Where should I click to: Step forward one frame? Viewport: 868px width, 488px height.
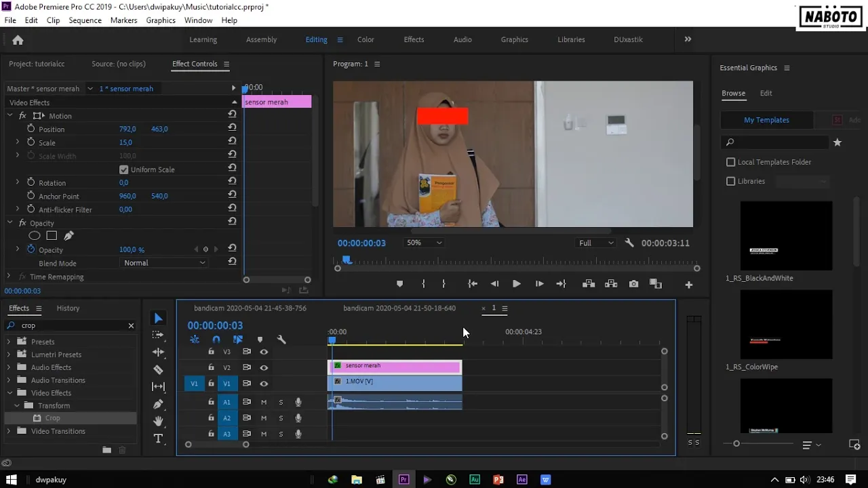click(x=539, y=284)
